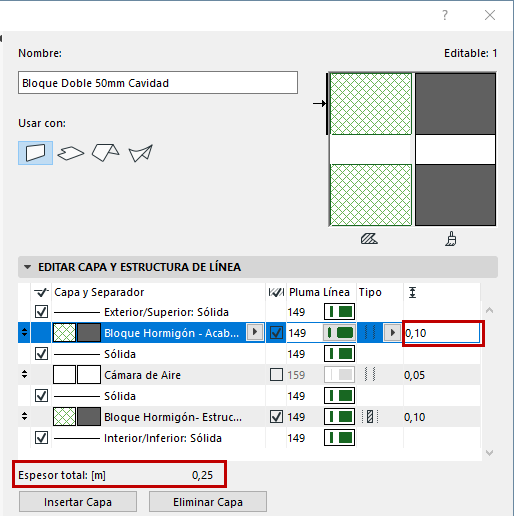Click the composite structure preview image
The height and width of the screenshot is (516, 514).
point(413,149)
